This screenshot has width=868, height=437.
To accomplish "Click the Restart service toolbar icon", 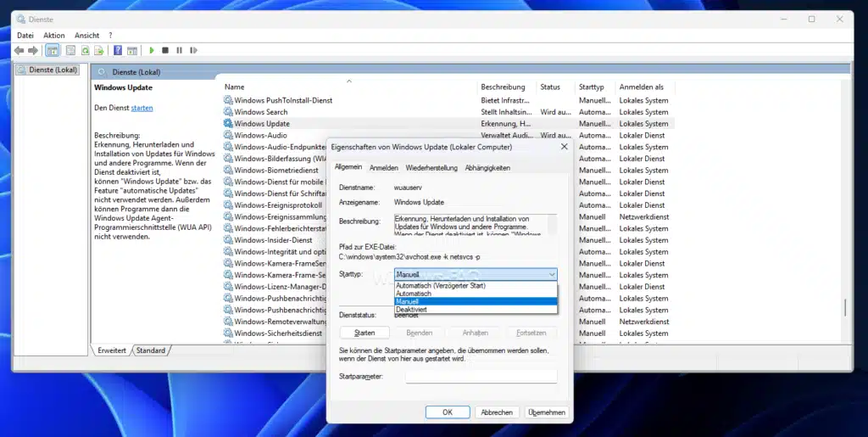I will click(193, 50).
